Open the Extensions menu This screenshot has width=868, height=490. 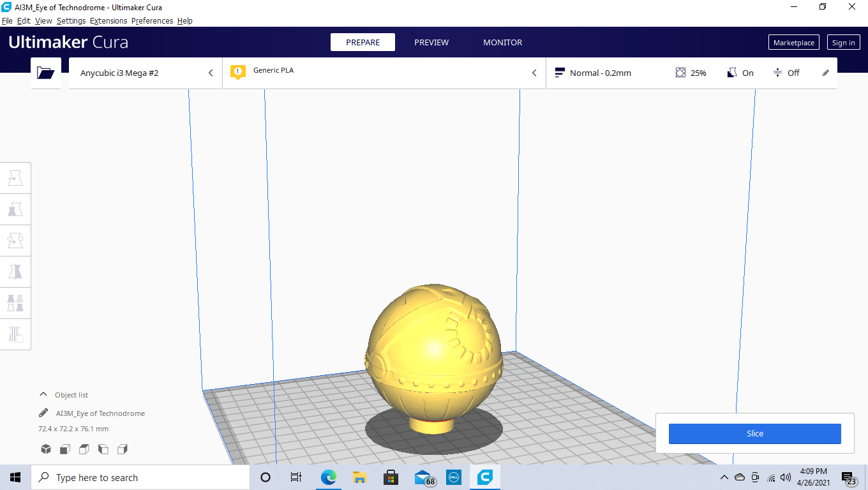tap(108, 20)
